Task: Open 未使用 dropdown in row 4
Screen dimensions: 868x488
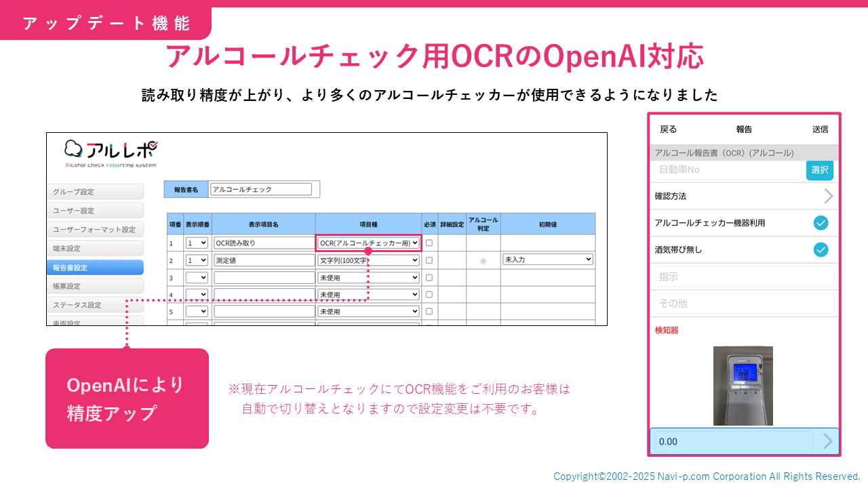Action: click(369, 295)
